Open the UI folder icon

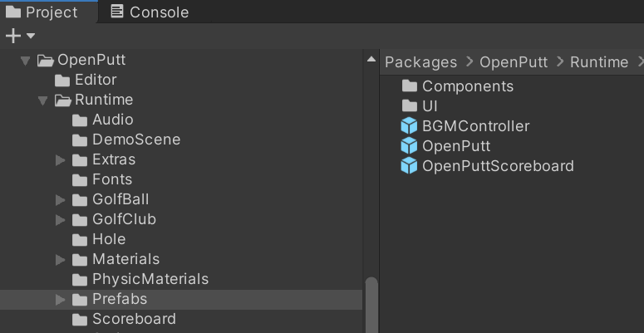409,106
